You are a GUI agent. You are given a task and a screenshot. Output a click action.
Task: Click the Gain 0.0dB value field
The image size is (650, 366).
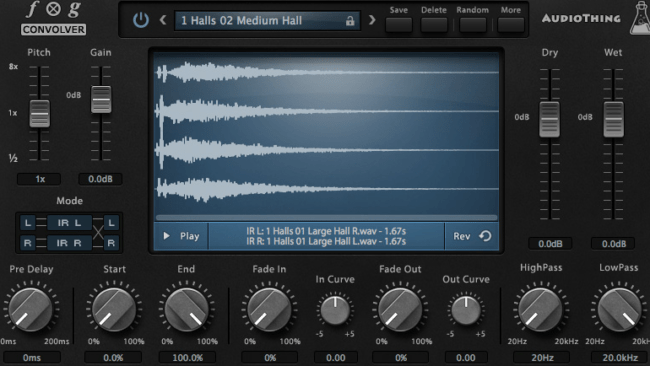pyautogui.click(x=100, y=179)
